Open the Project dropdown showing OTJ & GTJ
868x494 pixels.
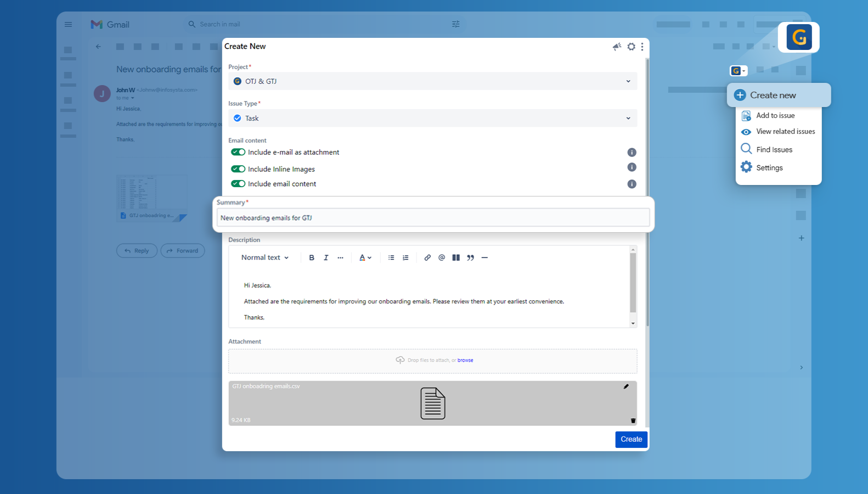(433, 81)
